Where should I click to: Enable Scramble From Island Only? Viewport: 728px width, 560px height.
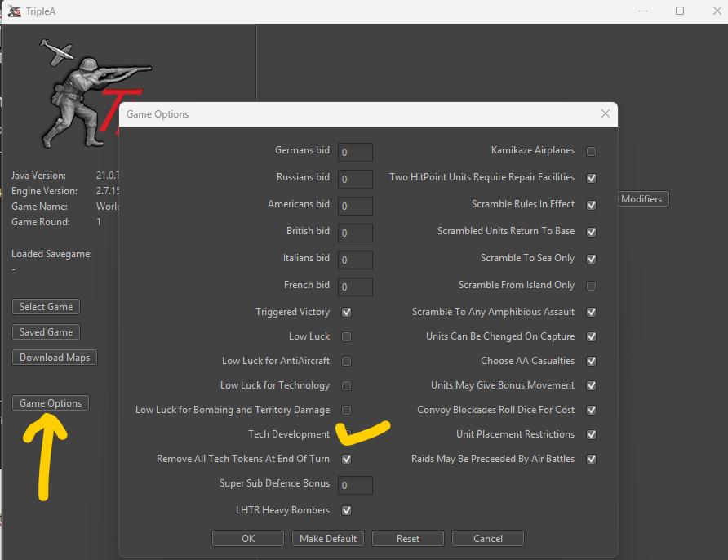point(591,286)
